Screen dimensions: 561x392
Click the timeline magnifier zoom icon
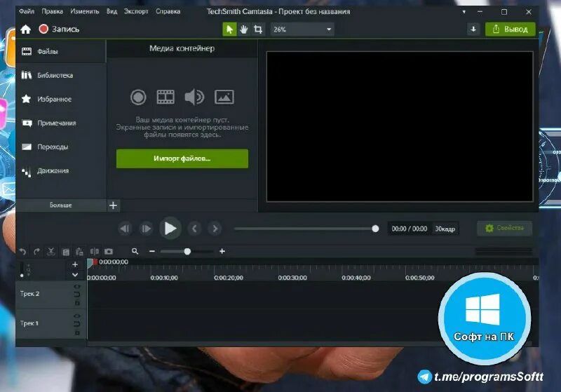point(135,252)
